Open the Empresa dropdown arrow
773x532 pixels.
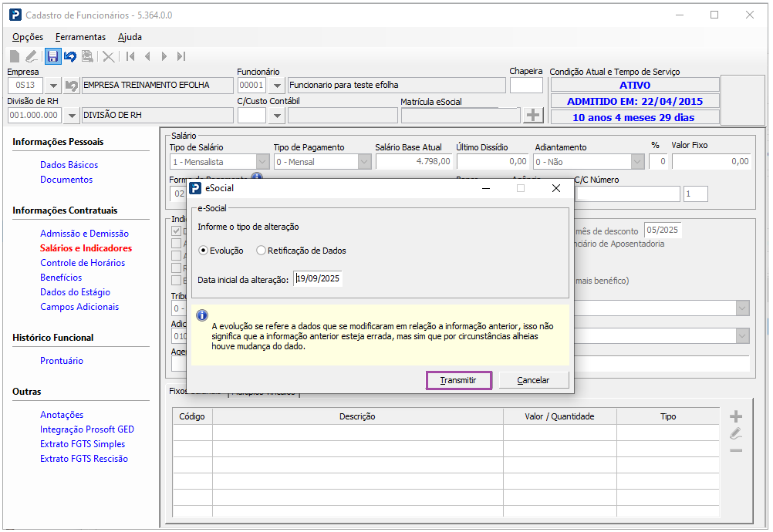tap(53, 86)
